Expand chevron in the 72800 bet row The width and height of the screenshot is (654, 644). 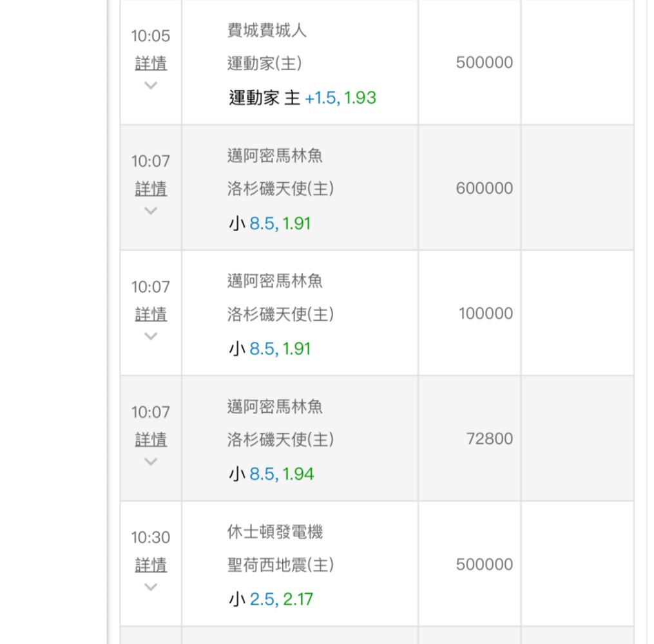point(151,461)
